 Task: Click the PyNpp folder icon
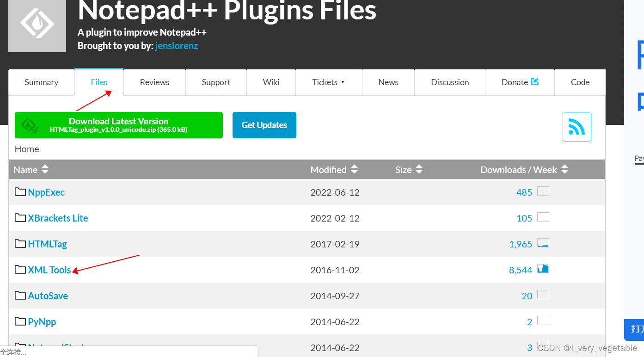pos(20,321)
